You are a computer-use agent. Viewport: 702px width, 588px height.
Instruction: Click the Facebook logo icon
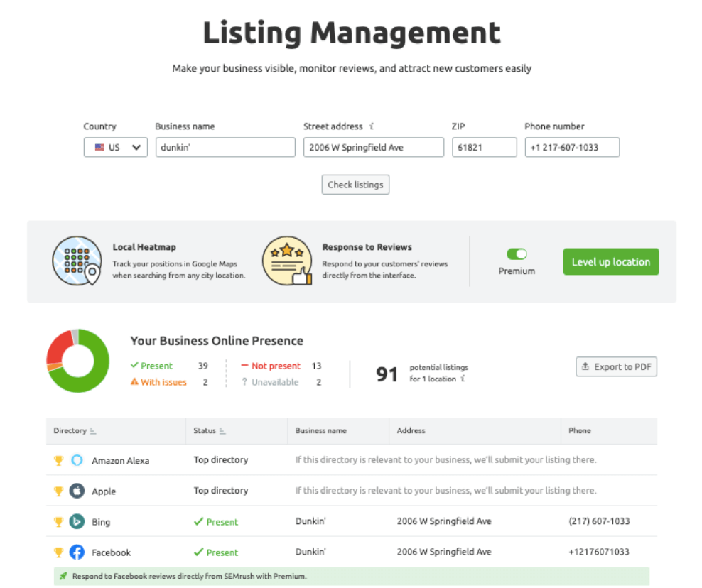[77, 552]
